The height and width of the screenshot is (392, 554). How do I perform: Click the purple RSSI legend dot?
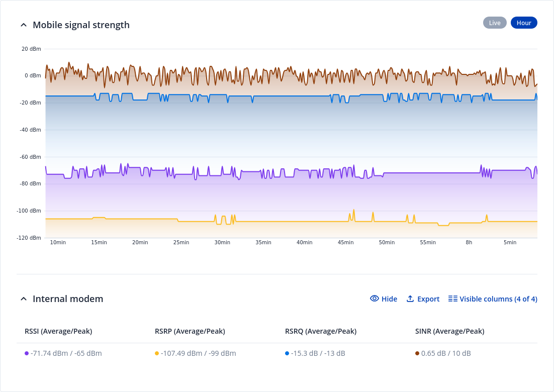(x=27, y=353)
